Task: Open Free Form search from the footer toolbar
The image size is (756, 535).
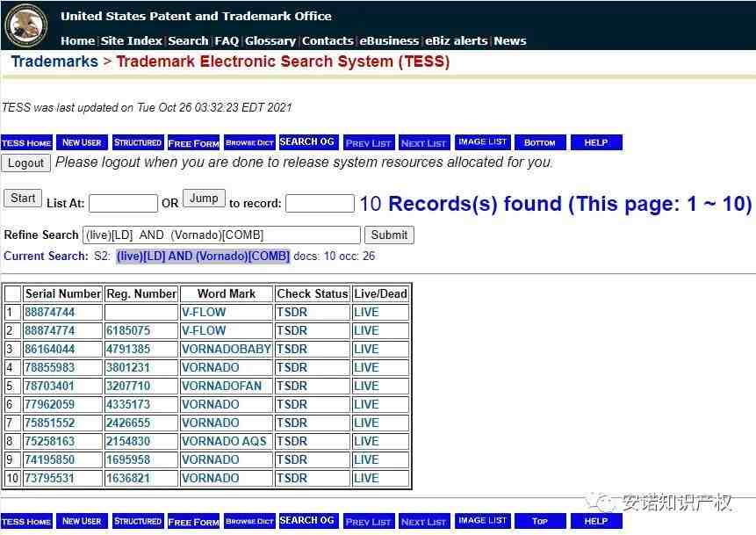Action: (194, 522)
